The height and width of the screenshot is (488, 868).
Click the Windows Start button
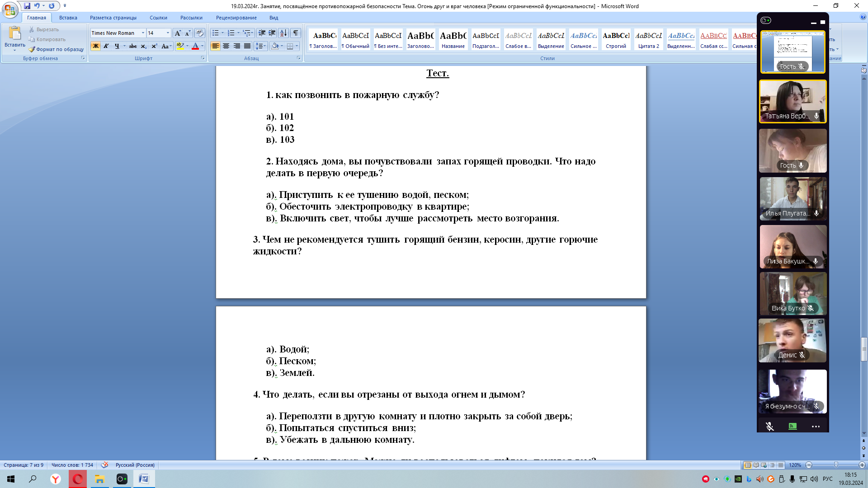(x=11, y=479)
